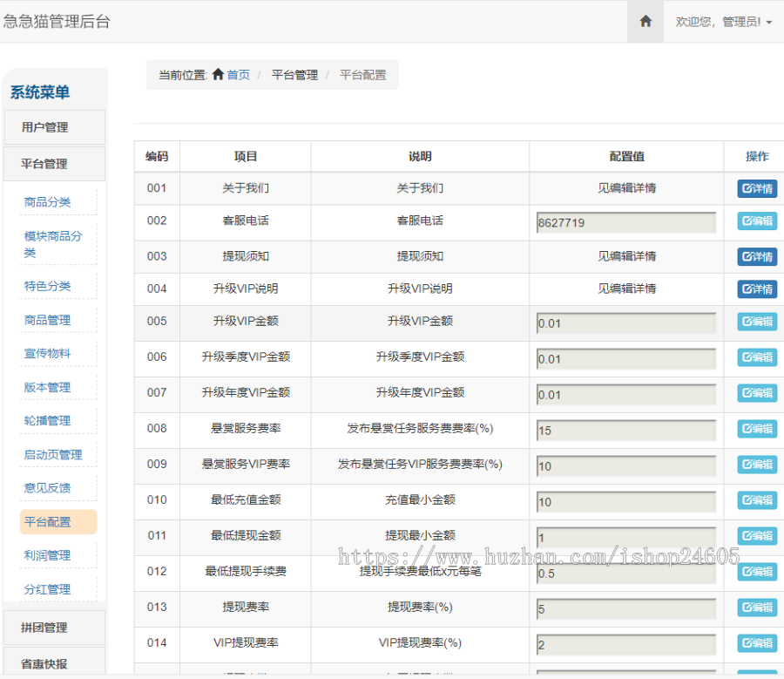This screenshot has height=679, width=784.
Task: Click 编辑 for 升级VIP金额 row 005
Action: pyautogui.click(x=756, y=322)
